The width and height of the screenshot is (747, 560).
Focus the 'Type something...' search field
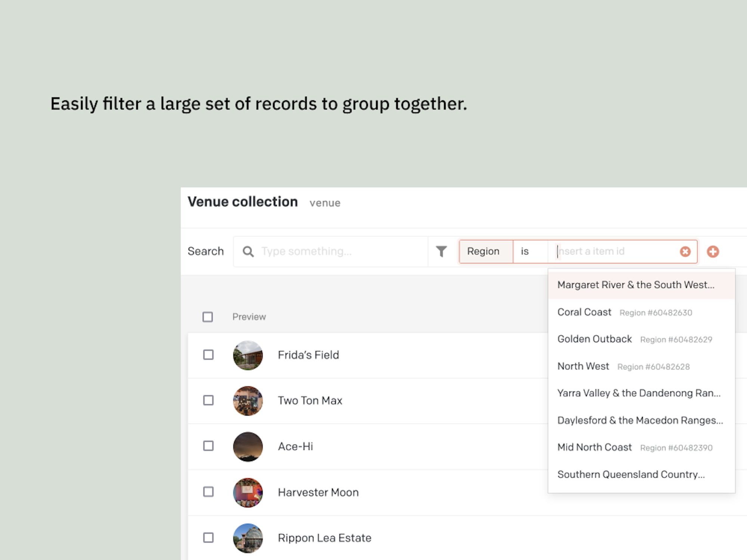pos(330,251)
